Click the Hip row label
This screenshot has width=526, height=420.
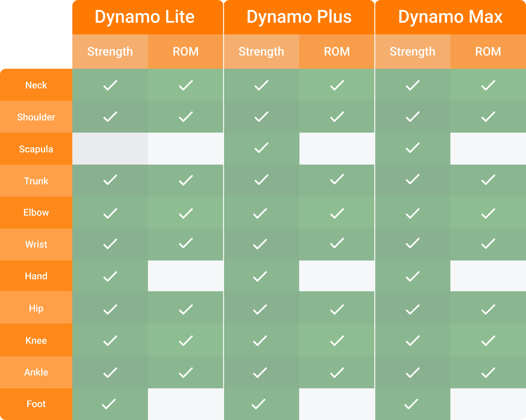click(36, 308)
